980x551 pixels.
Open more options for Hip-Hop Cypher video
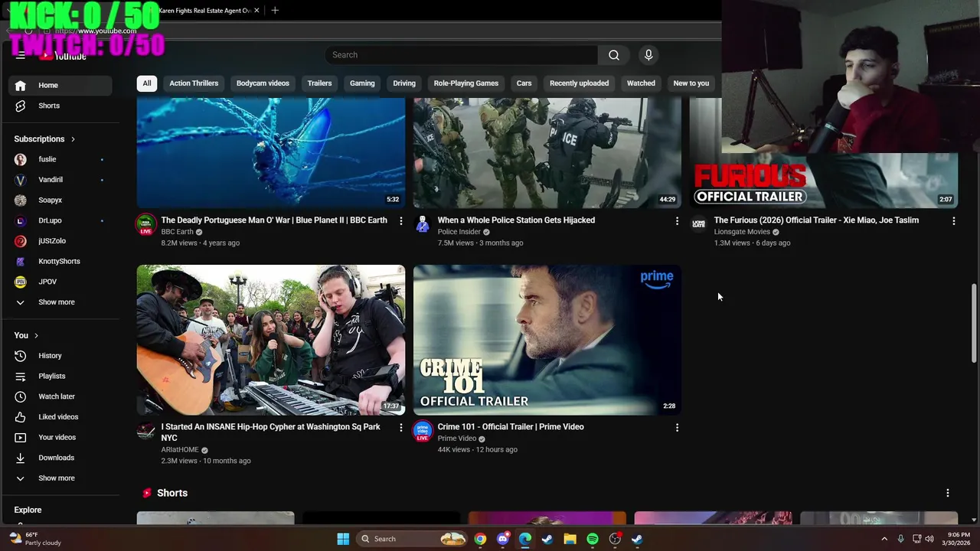pyautogui.click(x=400, y=427)
